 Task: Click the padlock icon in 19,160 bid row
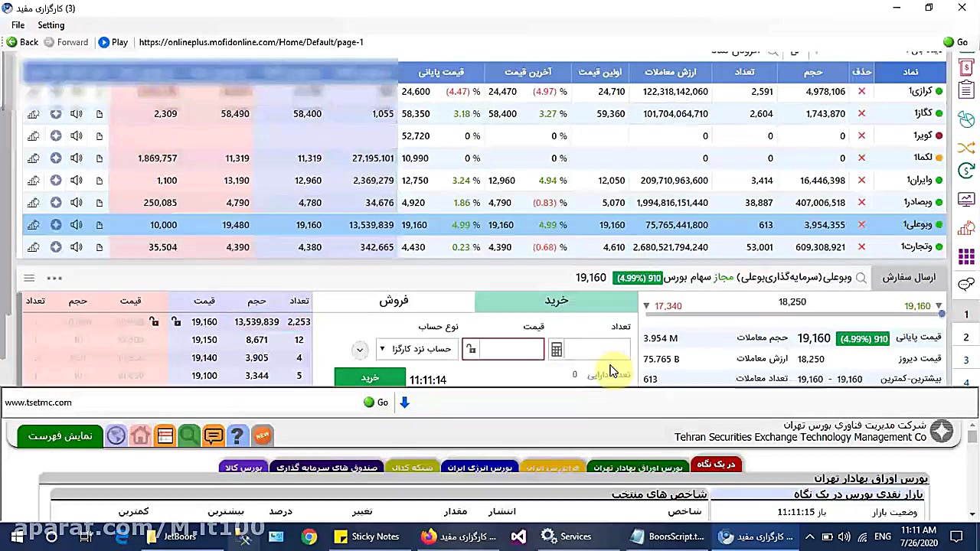point(176,322)
